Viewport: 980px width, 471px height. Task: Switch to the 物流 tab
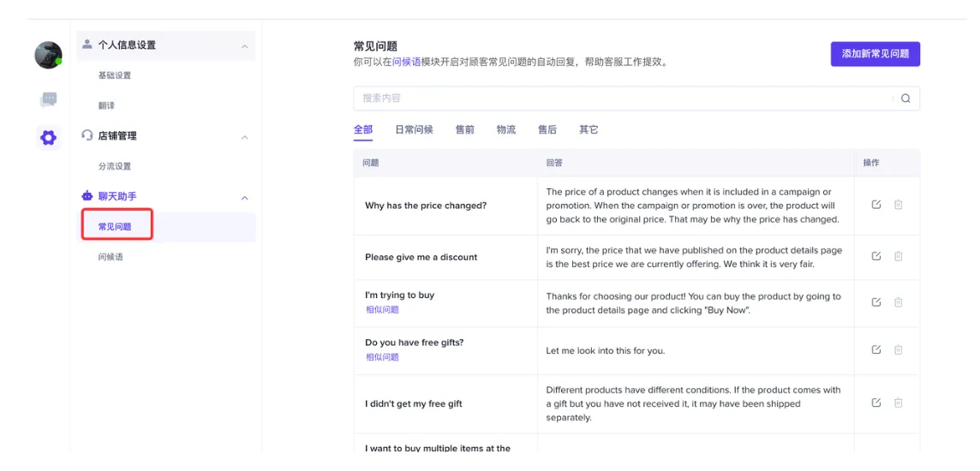pos(506,129)
